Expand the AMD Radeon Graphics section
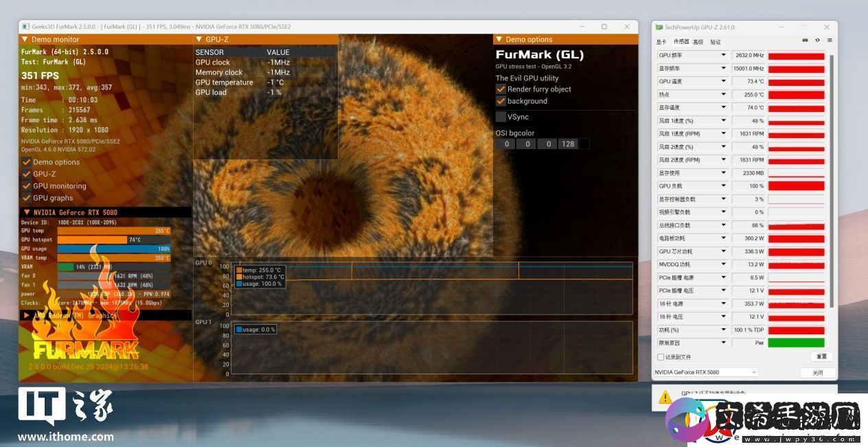Viewport: 868px width, 447px height. 27,315
